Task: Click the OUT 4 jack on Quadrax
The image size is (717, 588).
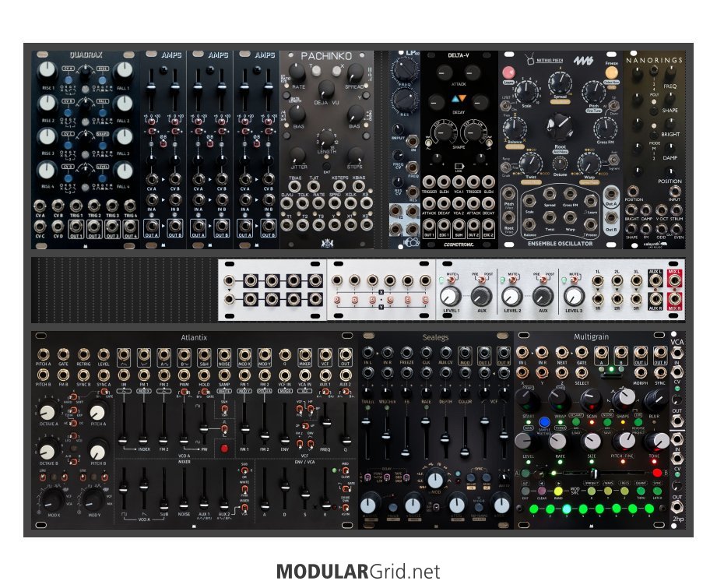Action: point(130,226)
